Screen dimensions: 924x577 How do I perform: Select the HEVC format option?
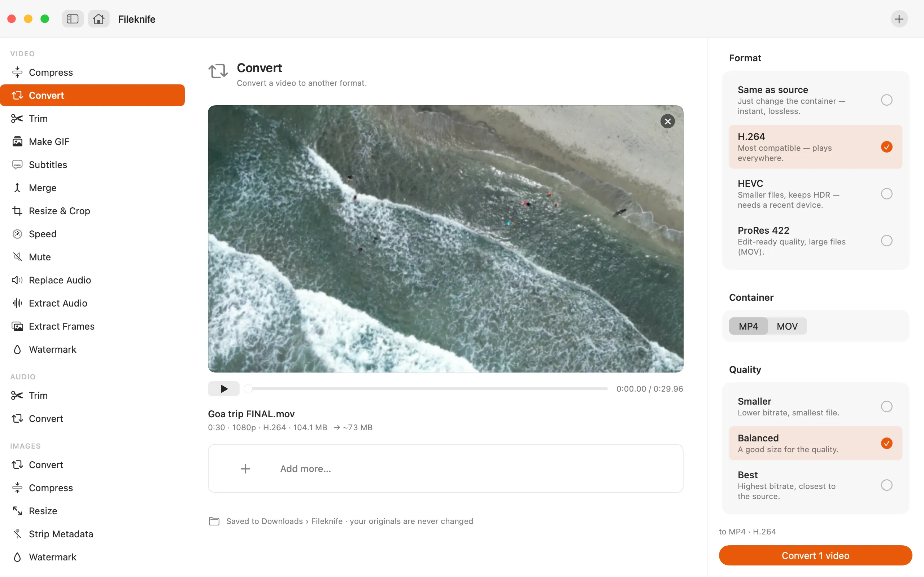click(x=815, y=194)
